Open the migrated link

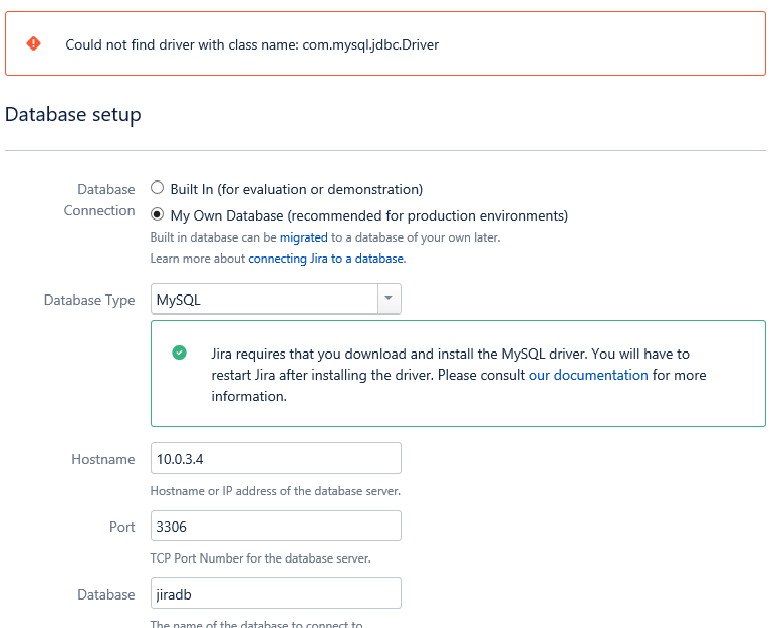[x=303, y=238]
